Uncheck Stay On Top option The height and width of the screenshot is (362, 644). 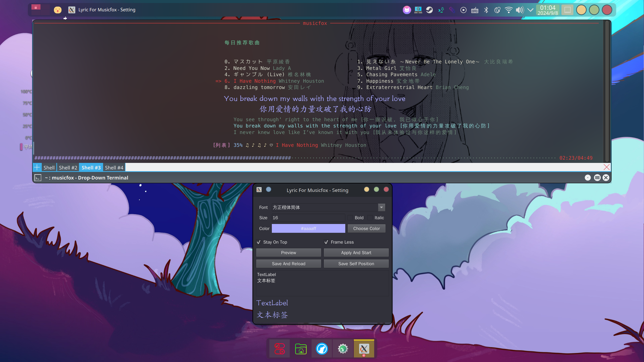coord(259,242)
